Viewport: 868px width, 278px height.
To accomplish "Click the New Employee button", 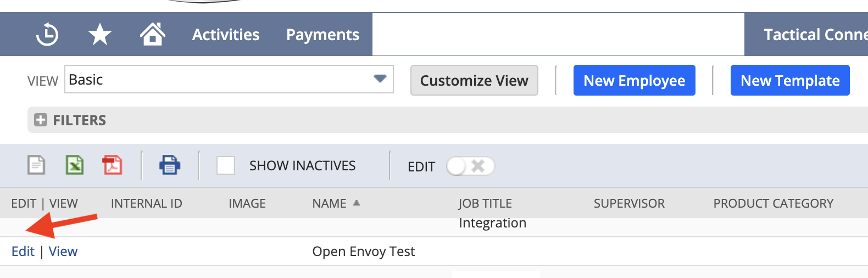I will pyautogui.click(x=635, y=80).
